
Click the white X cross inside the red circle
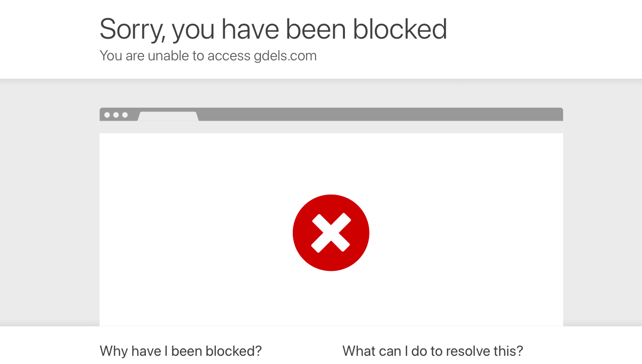click(331, 233)
